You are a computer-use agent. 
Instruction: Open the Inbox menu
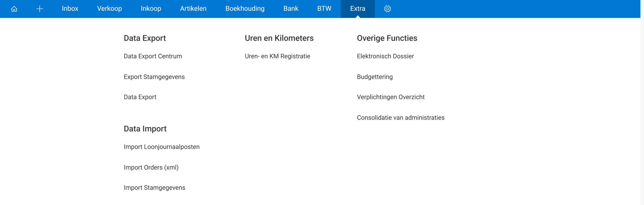click(x=70, y=9)
